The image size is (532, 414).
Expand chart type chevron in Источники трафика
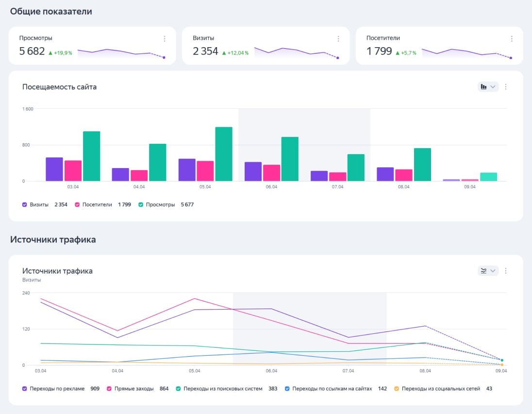point(493,271)
